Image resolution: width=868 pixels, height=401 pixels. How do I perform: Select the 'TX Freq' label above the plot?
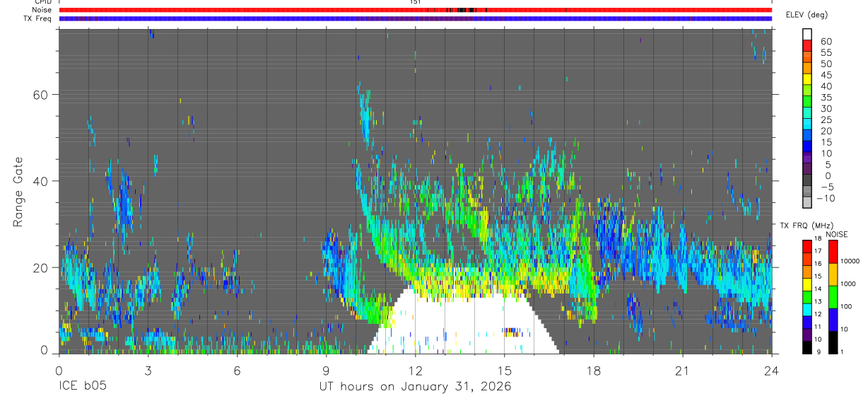38,18
